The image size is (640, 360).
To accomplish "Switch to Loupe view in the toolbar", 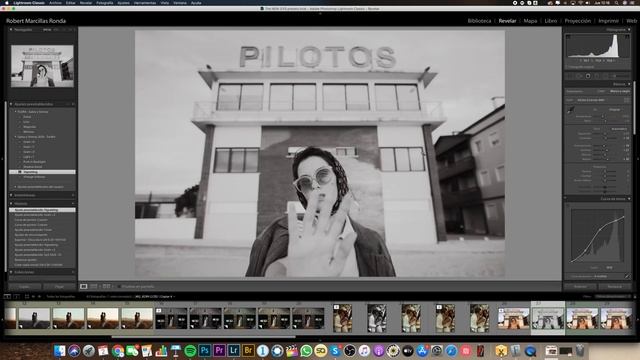I will 84,287.
